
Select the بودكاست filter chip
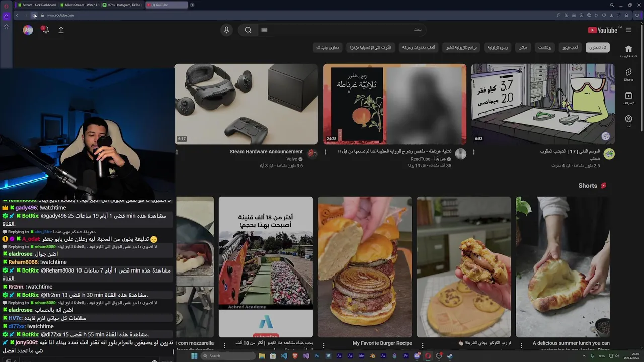point(545,47)
